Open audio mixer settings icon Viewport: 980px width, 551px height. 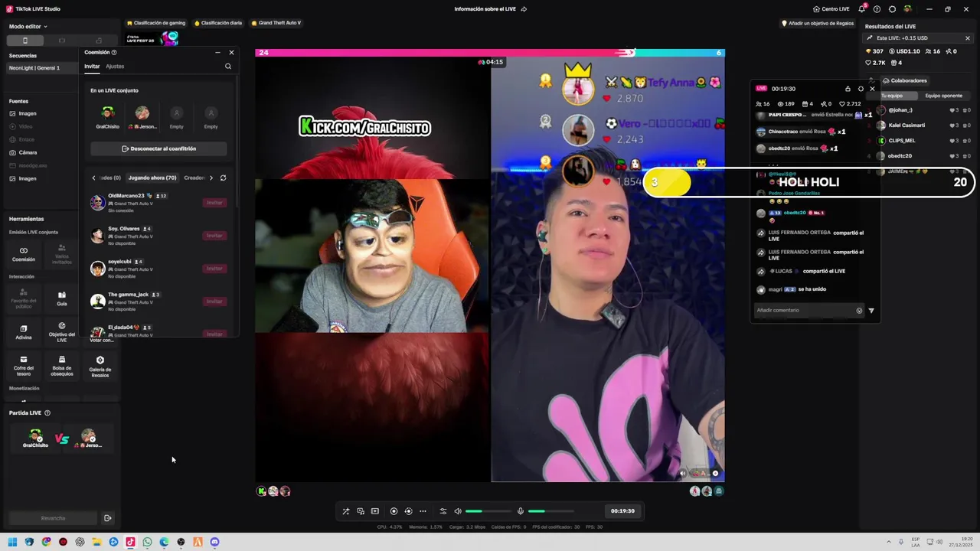[443, 511]
